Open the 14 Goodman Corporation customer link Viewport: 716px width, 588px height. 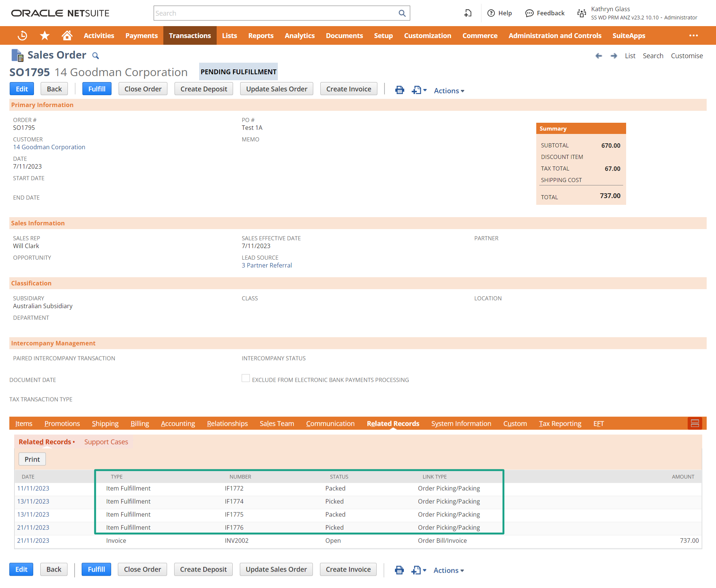[49, 147]
